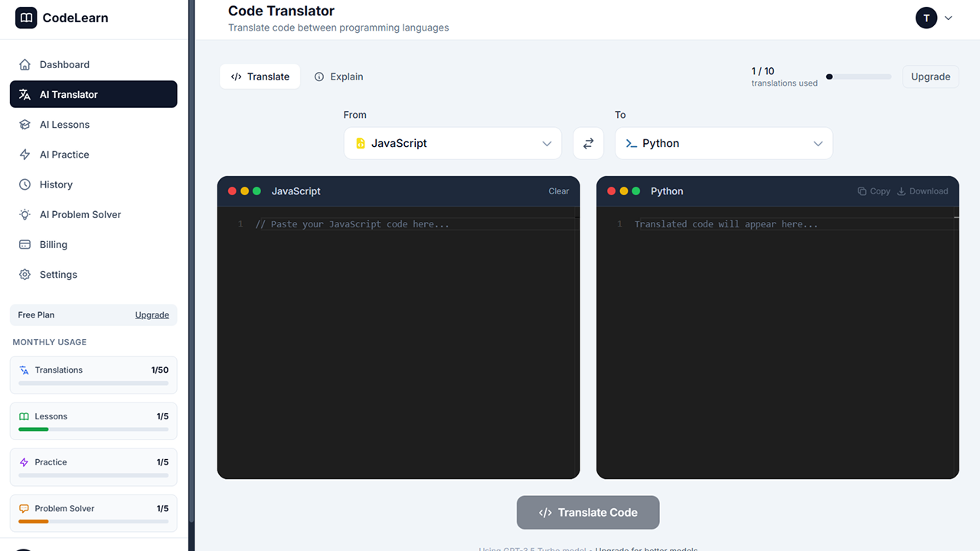Switch to the Explain tab

[338, 77]
